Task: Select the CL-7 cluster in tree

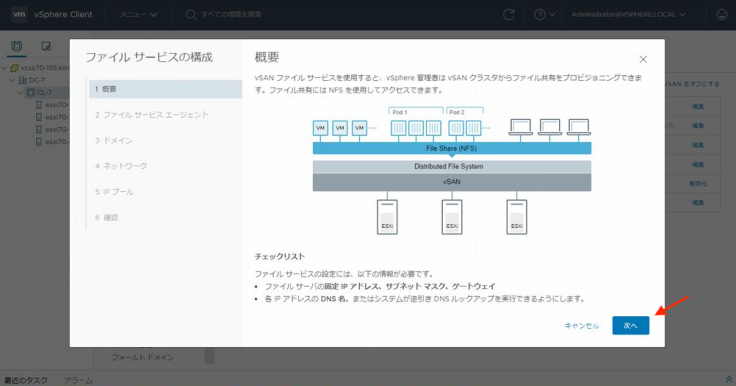Action: point(45,93)
